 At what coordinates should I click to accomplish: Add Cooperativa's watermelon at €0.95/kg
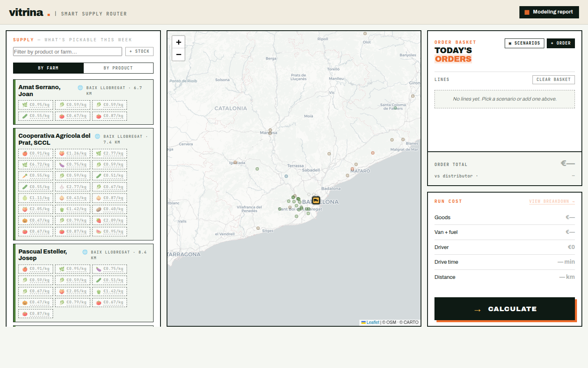[109, 231]
